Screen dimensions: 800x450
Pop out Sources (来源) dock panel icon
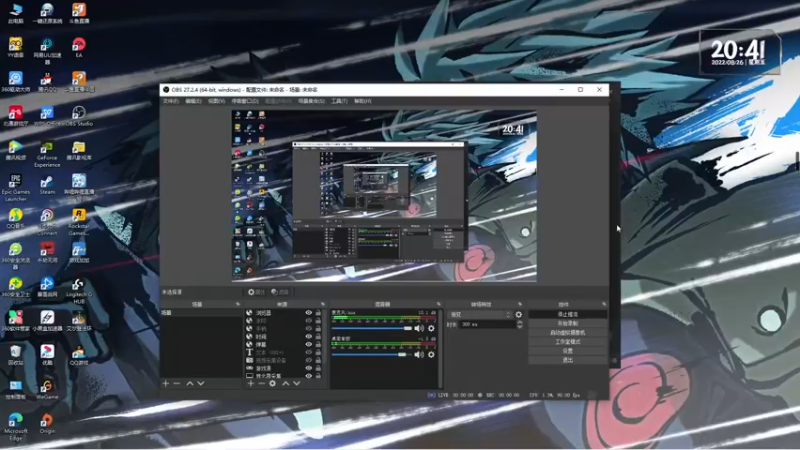click(x=322, y=304)
